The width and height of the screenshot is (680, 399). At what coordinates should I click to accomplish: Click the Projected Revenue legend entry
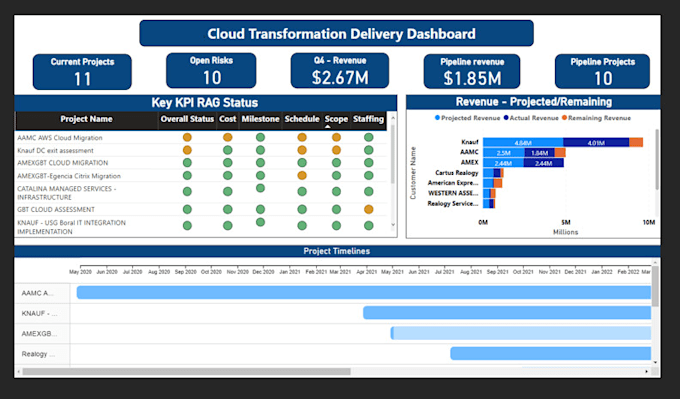pyautogui.click(x=468, y=118)
